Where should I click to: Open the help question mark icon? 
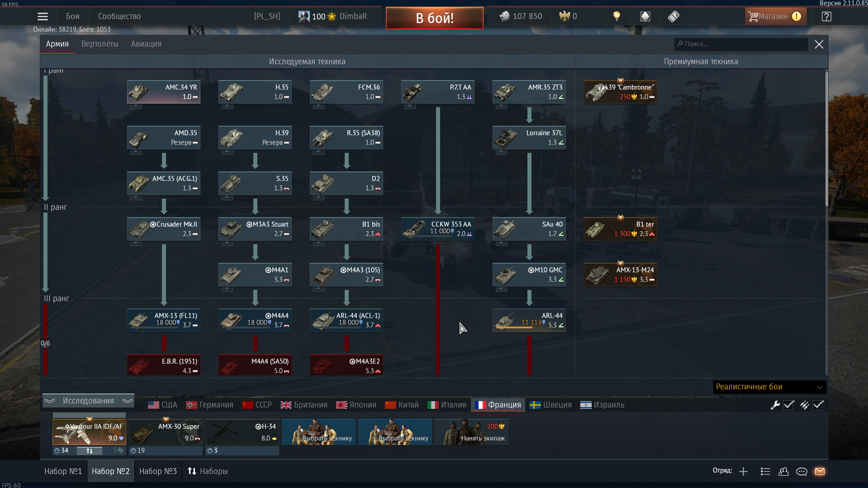[x=826, y=16]
